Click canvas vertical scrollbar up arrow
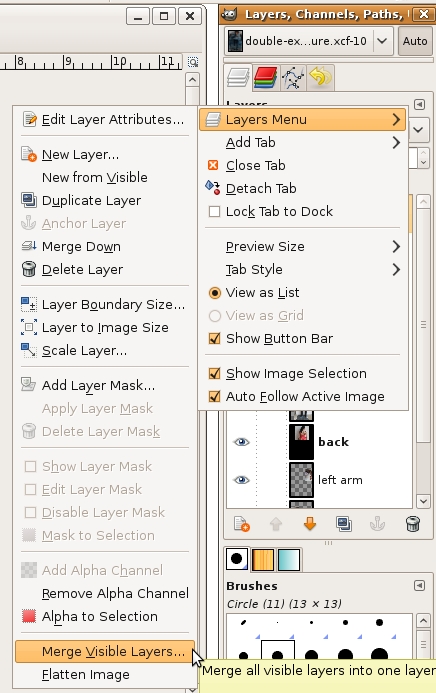This screenshot has height=693, width=436. (x=192, y=80)
